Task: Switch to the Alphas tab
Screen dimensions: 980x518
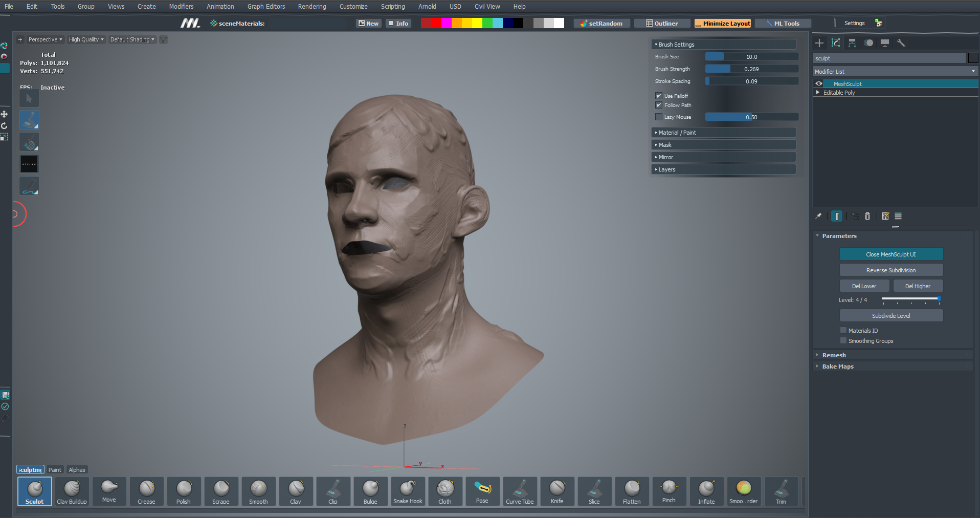Action: tap(77, 470)
